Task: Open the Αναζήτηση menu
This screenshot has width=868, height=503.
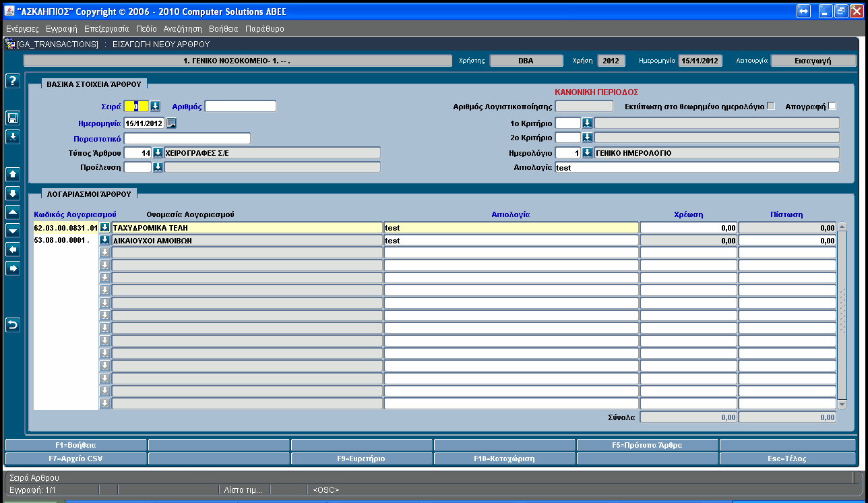Action: coord(183,29)
